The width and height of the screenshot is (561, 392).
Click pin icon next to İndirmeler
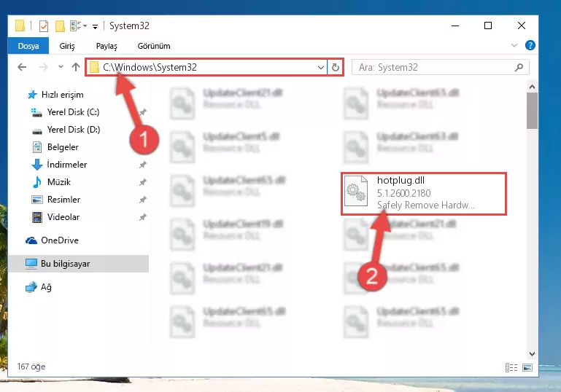(x=143, y=165)
